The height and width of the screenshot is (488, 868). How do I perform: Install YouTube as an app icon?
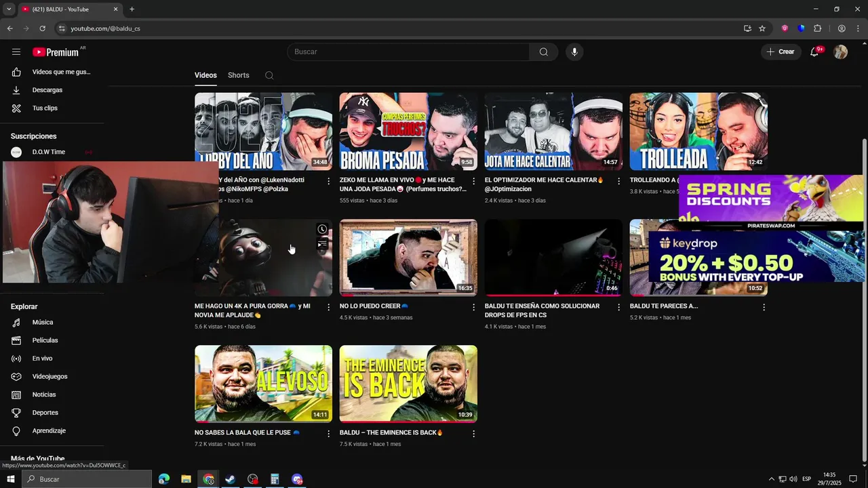point(747,28)
